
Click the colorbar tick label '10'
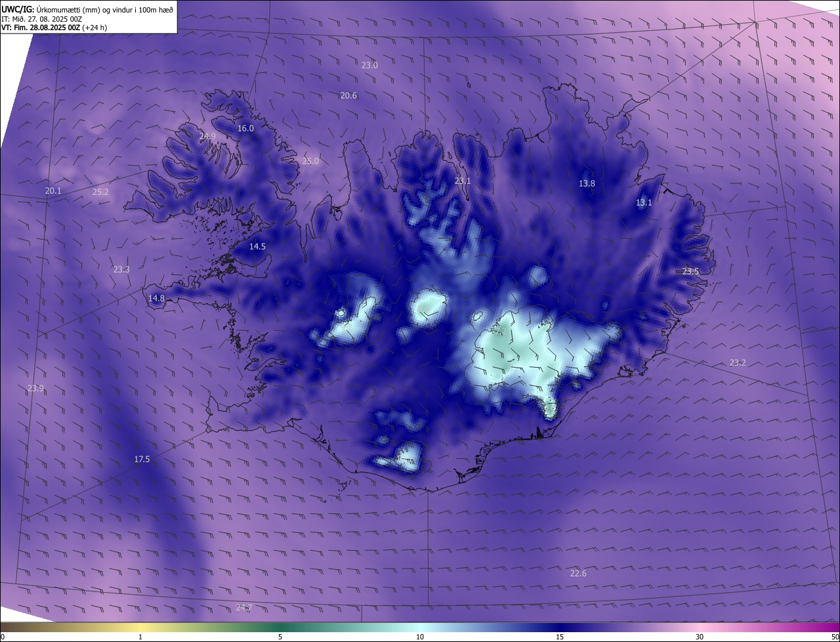tap(420, 637)
